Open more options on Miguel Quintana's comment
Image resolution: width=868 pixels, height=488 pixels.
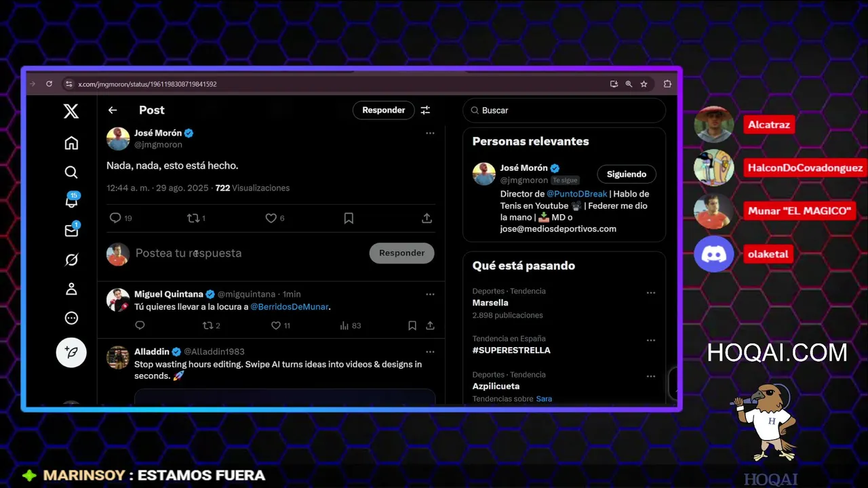pyautogui.click(x=430, y=294)
